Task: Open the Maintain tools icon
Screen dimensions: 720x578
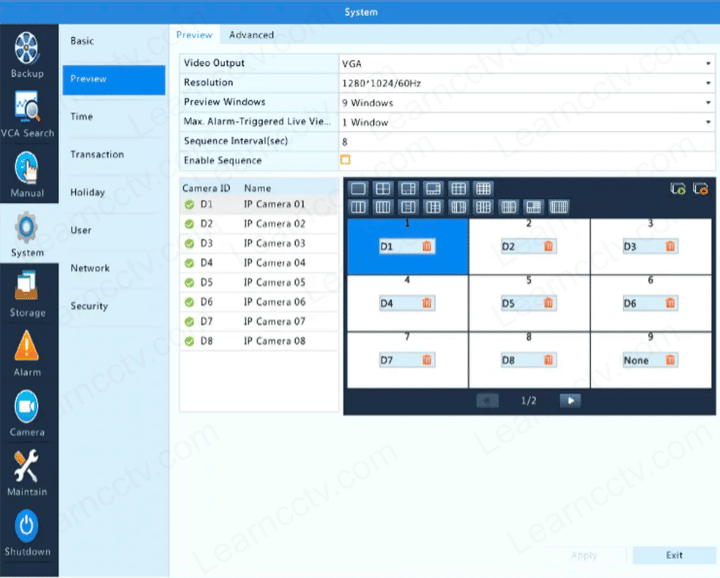Action: tap(27, 467)
